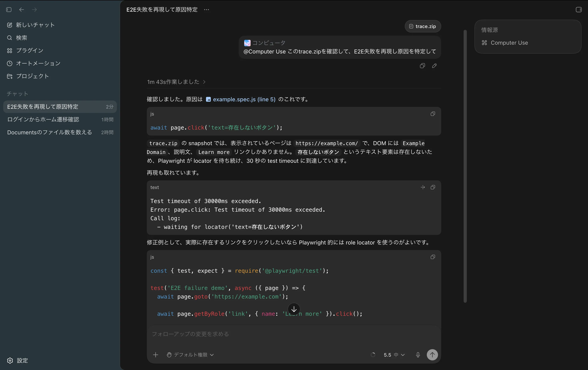Click the チャット section label
The height and width of the screenshot is (370, 588).
tap(17, 94)
